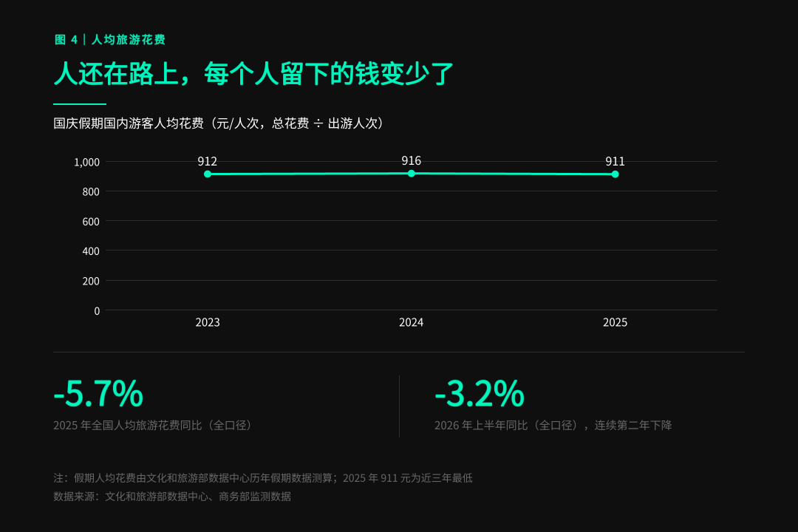Select the headline "人还在路上,每个人留下的钱变少了"
The width and height of the screenshot is (798, 532).
coord(253,74)
